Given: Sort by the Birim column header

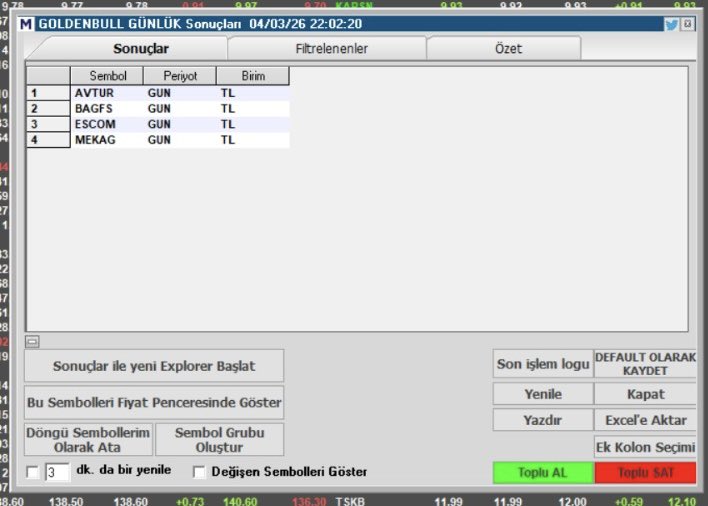Looking at the screenshot, I should pos(253,76).
